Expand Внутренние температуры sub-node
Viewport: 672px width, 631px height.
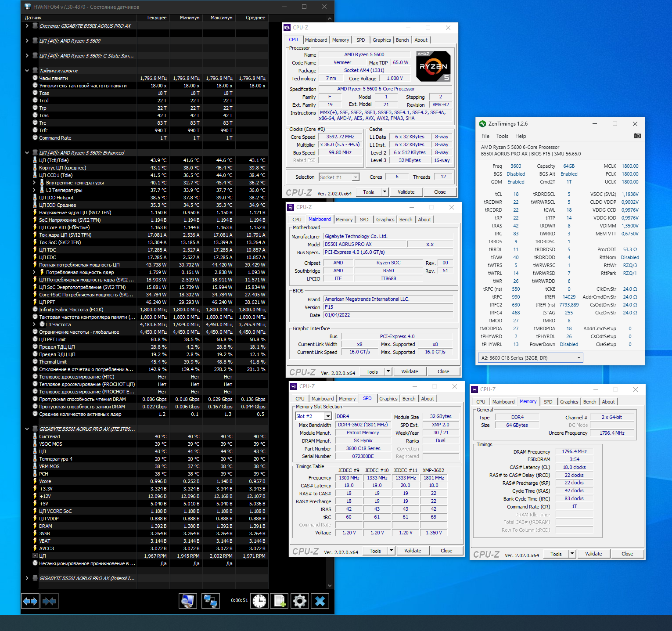(34, 183)
